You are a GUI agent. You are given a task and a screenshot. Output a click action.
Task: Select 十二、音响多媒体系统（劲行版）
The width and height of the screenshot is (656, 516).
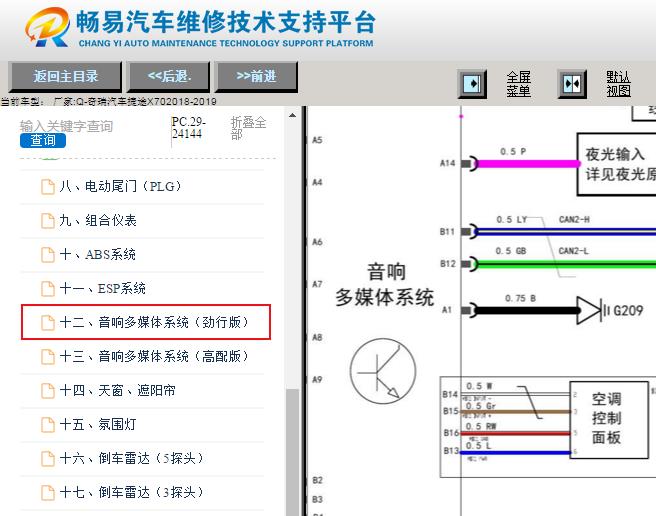pyautogui.click(x=146, y=322)
